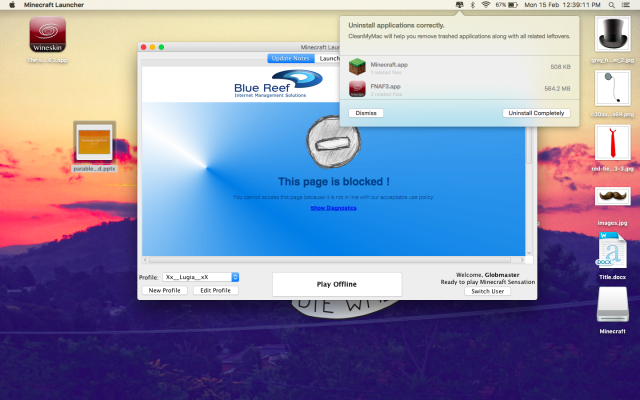Select FNAF3.app in uninstall list
Viewport: 640px width, 400px height.
459,89
